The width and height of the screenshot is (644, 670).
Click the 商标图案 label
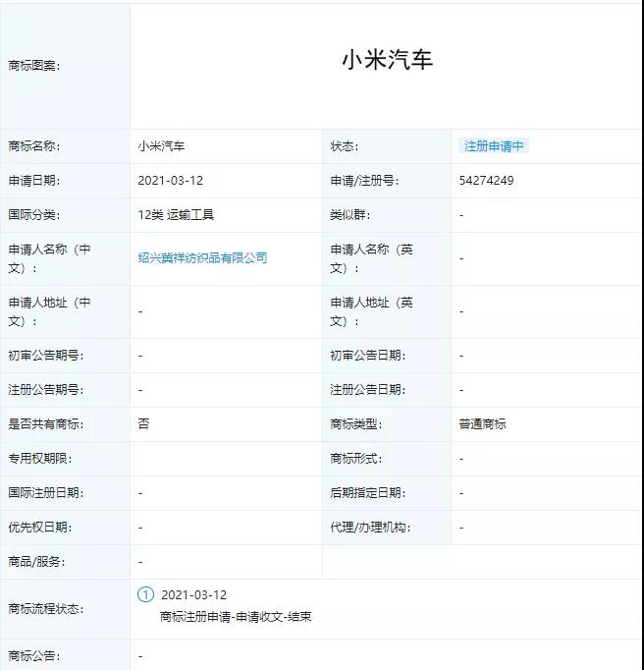pyautogui.click(x=34, y=66)
